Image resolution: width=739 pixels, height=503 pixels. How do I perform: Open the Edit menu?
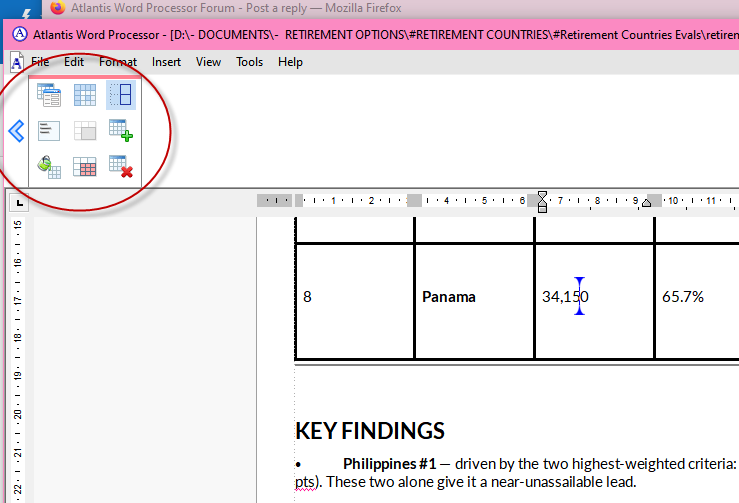click(74, 62)
